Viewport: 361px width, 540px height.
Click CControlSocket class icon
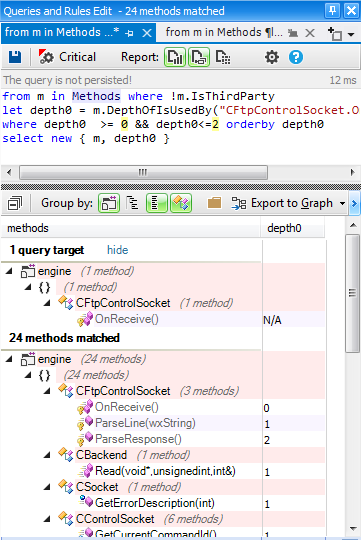[x=66, y=519]
